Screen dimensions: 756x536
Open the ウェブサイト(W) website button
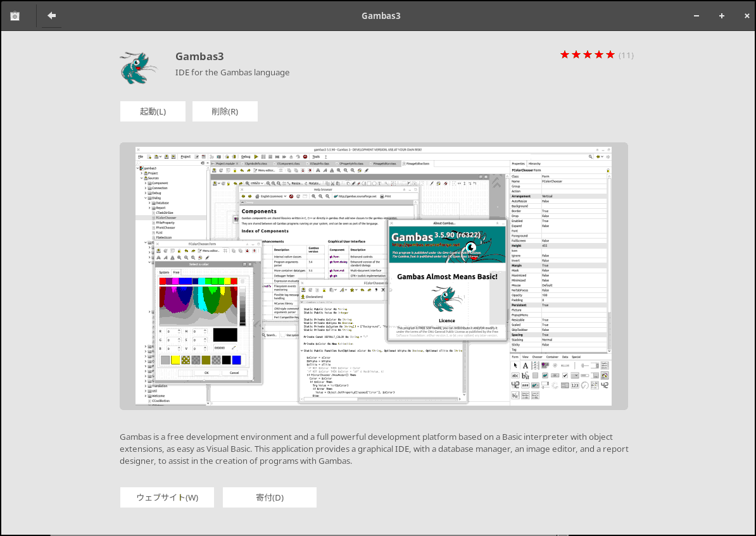coord(167,497)
